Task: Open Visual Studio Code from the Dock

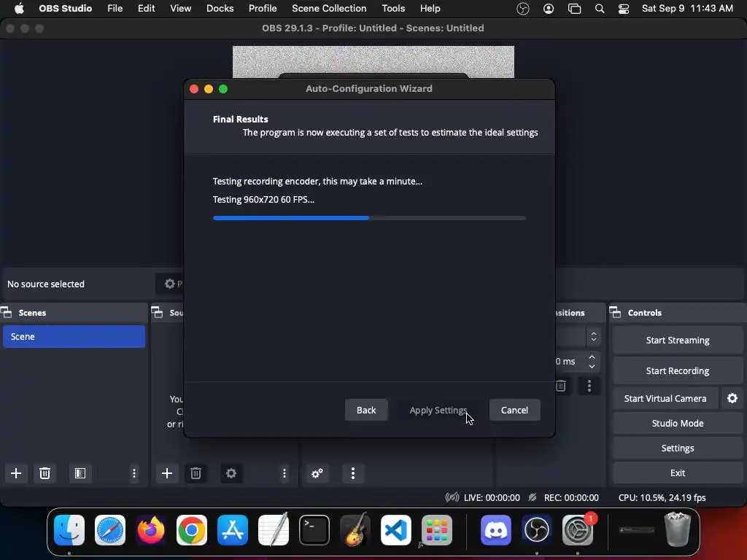Action: tap(396, 530)
